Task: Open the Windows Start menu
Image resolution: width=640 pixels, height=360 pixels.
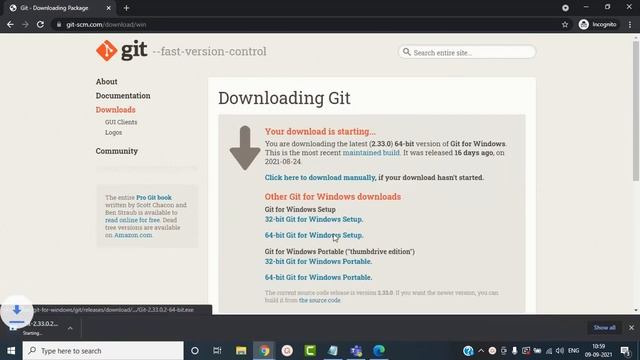Action: pos(11,351)
